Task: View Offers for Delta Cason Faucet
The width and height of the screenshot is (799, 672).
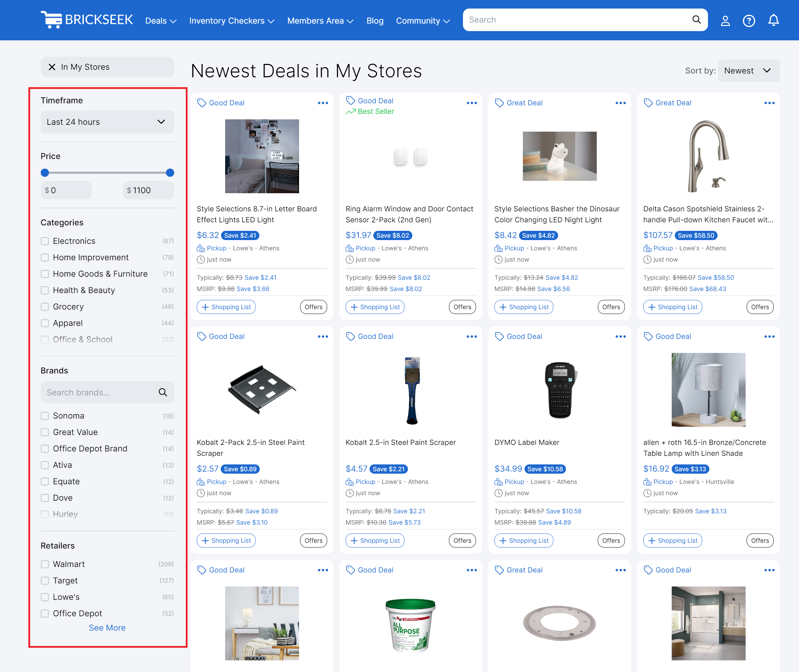Action: (x=760, y=307)
